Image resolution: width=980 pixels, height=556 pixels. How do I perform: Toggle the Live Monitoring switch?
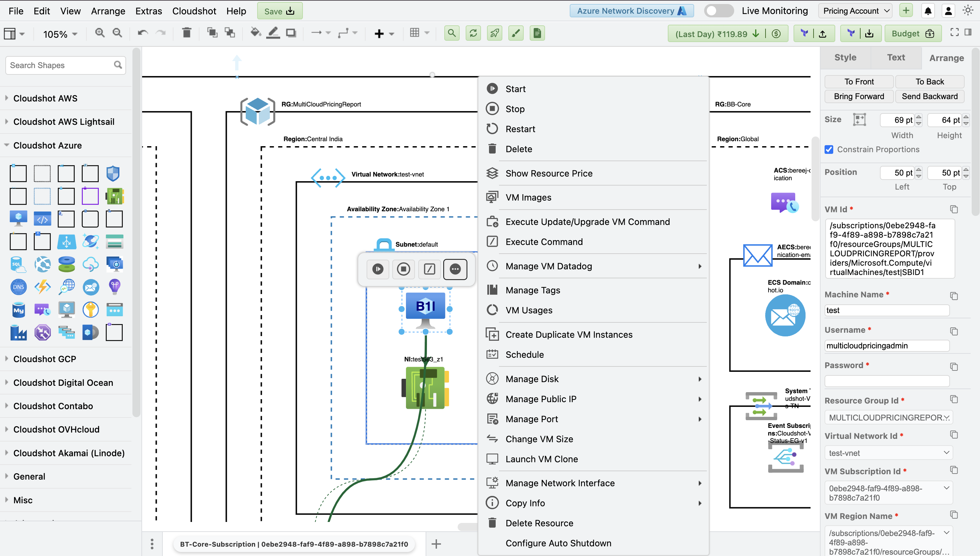point(718,11)
